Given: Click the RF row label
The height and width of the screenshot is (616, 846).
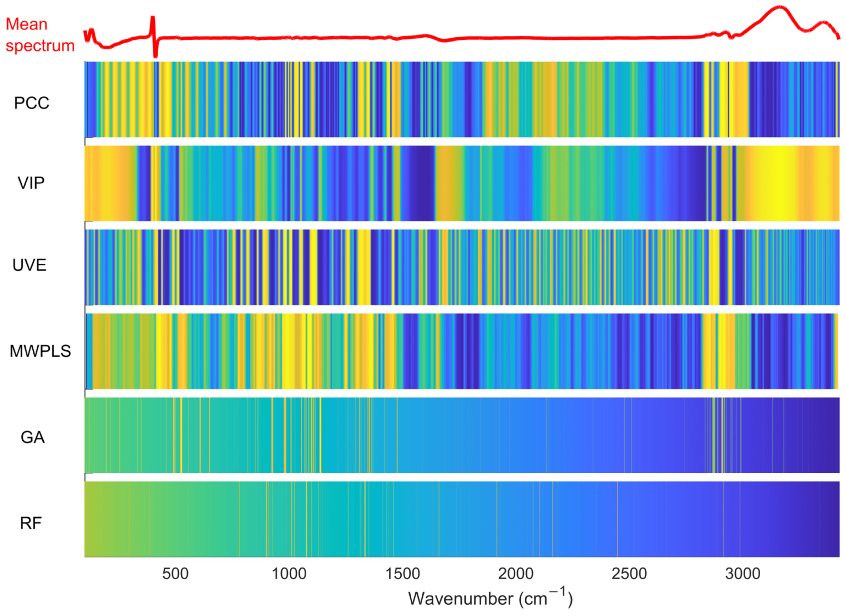Looking at the screenshot, I should click(x=31, y=523).
